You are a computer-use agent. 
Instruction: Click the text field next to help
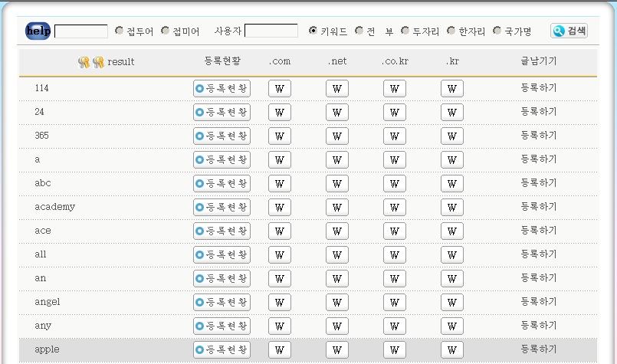tap(81, 31)
